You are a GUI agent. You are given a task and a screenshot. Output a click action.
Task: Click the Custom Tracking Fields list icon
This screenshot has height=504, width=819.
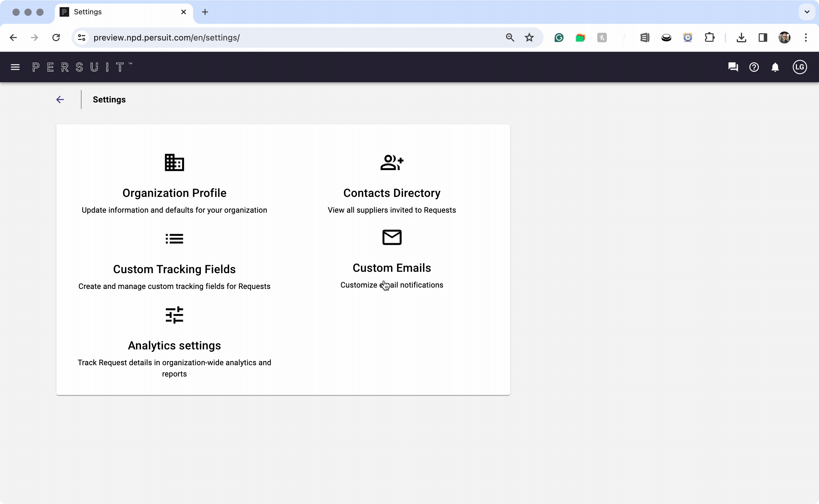click(x=174, y=238)
